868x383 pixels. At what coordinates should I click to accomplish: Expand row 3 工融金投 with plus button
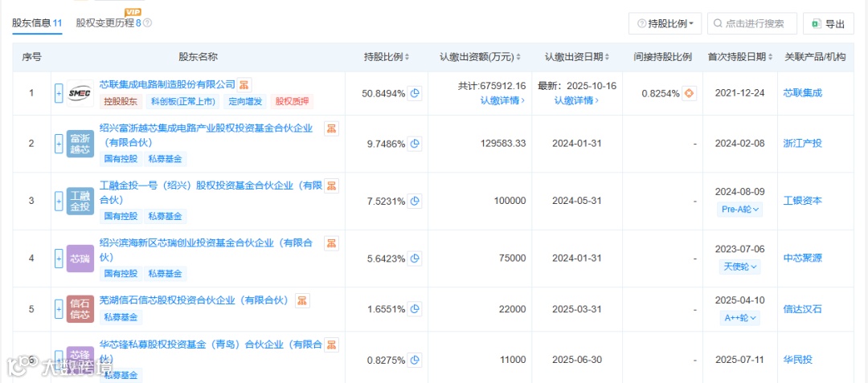tap(59, 202)
